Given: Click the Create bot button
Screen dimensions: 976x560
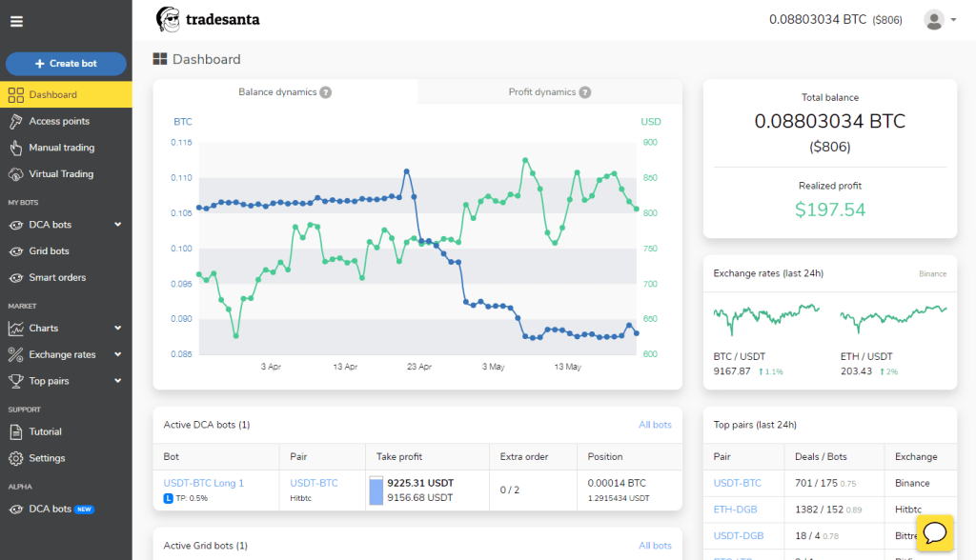Looking at the screenshot, I should (x=66, y=64).
